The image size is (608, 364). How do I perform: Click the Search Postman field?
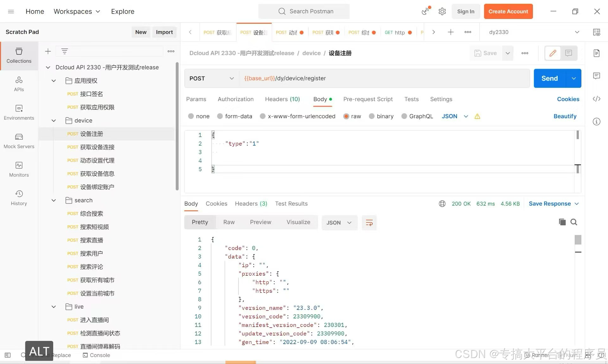pos(304,11)
